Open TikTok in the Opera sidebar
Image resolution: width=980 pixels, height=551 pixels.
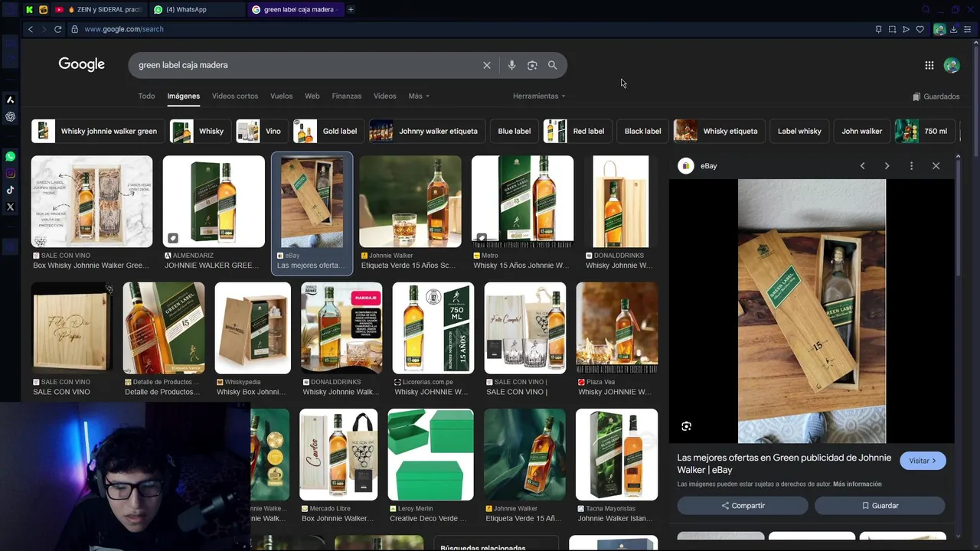tap(10, 190)
